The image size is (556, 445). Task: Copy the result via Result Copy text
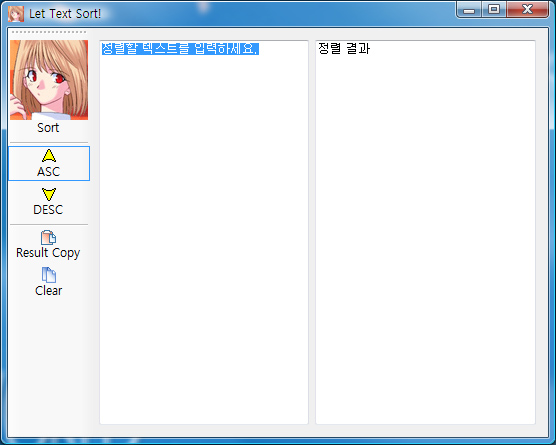coord(48,253)
